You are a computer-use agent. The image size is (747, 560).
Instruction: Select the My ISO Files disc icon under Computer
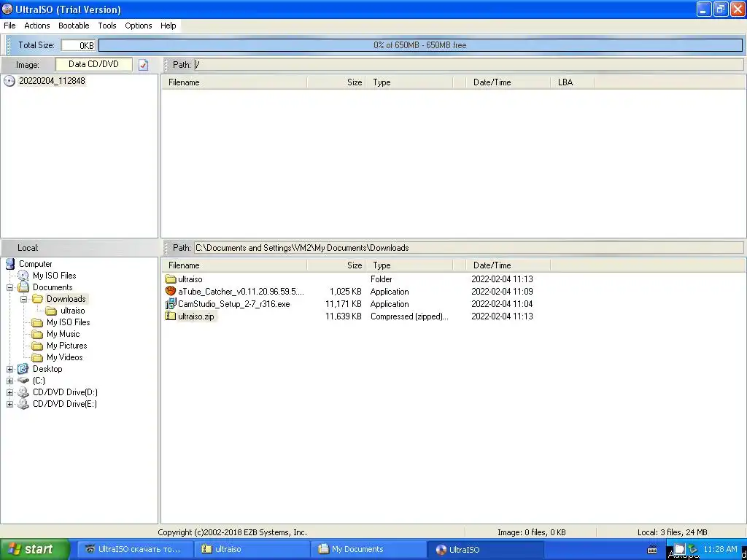click(x=23, y=275)
